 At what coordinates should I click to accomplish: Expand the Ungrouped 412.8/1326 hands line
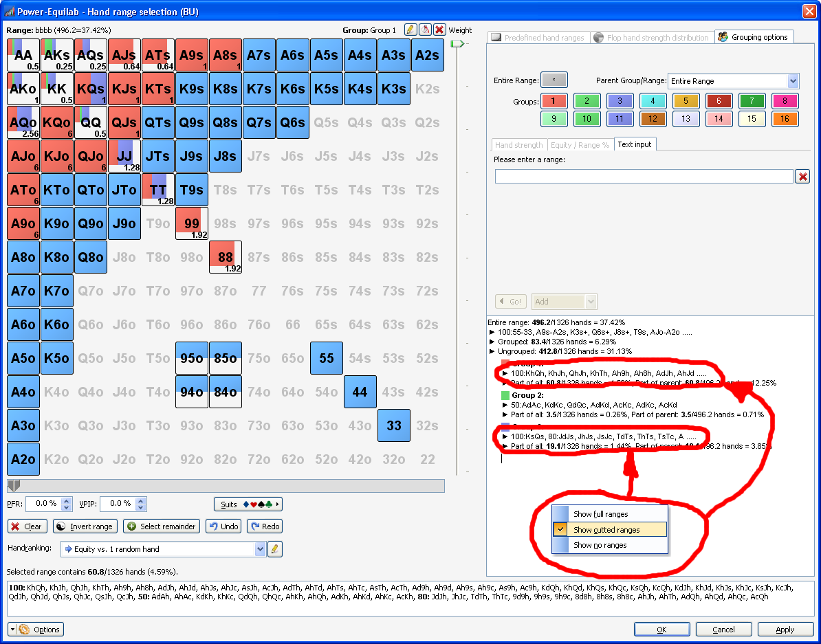click(491, 351)
